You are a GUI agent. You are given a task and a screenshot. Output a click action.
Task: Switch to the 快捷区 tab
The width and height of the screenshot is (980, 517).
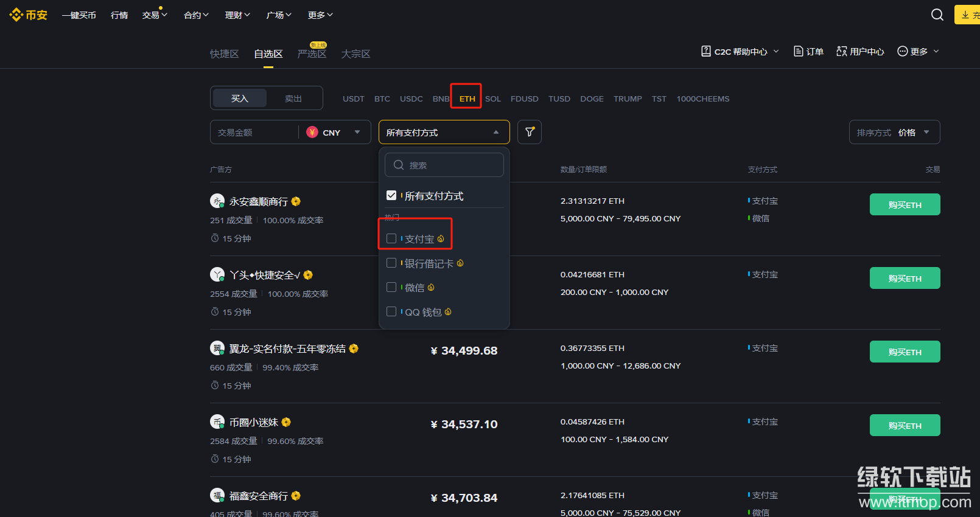pyautogui.click(x=224, y=54)
